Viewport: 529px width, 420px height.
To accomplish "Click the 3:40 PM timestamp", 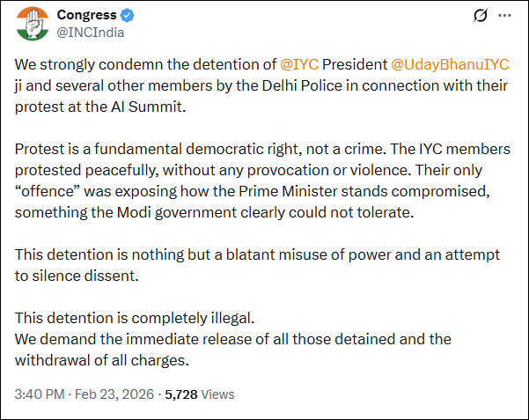I will point(38,394).
